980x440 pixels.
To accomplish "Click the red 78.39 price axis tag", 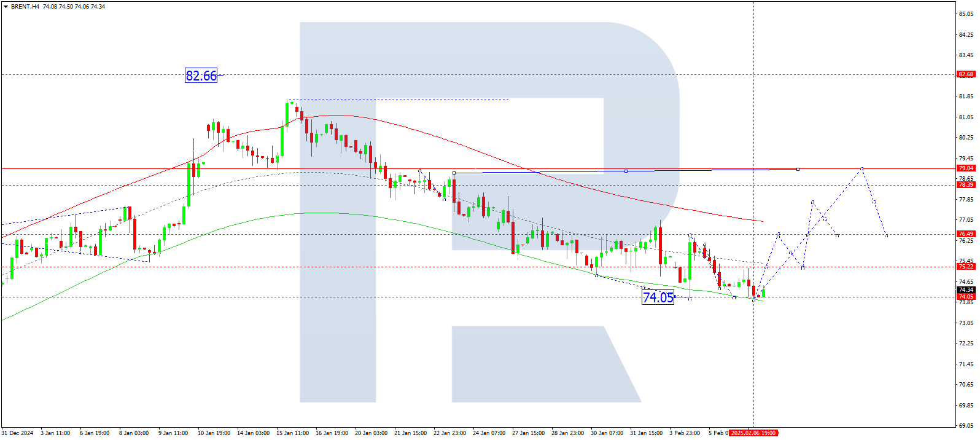I will click(x=966, y=185).
